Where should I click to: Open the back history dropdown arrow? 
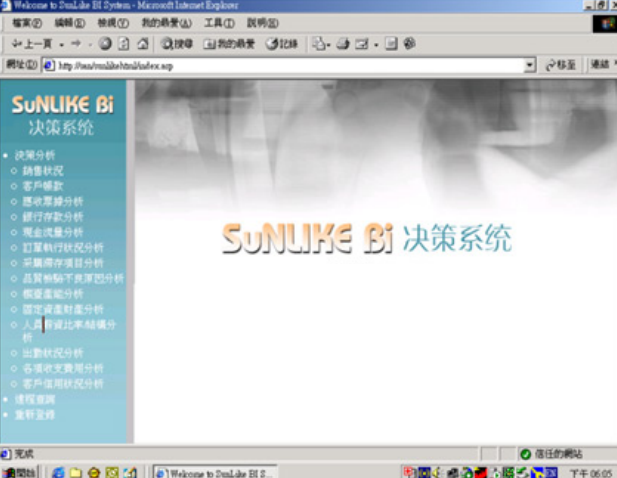point(62,44)
